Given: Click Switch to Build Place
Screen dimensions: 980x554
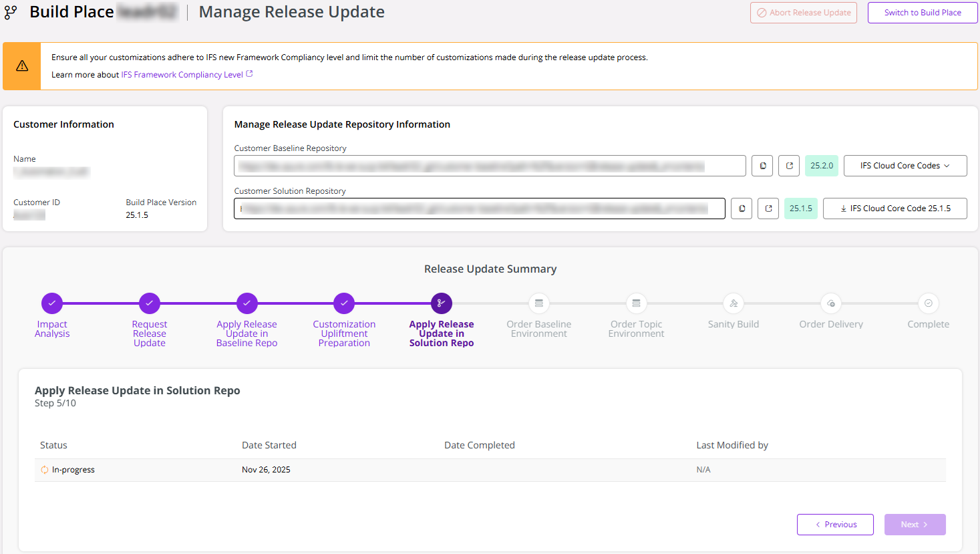Looking at the screenshot, I should [x=922, y=12].
